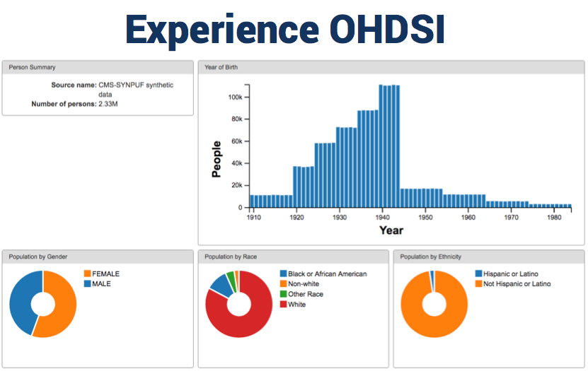Click the Person Summary panel header
Image resolution: width=588 pixels, height=371 pixels.
click(98, 67)
